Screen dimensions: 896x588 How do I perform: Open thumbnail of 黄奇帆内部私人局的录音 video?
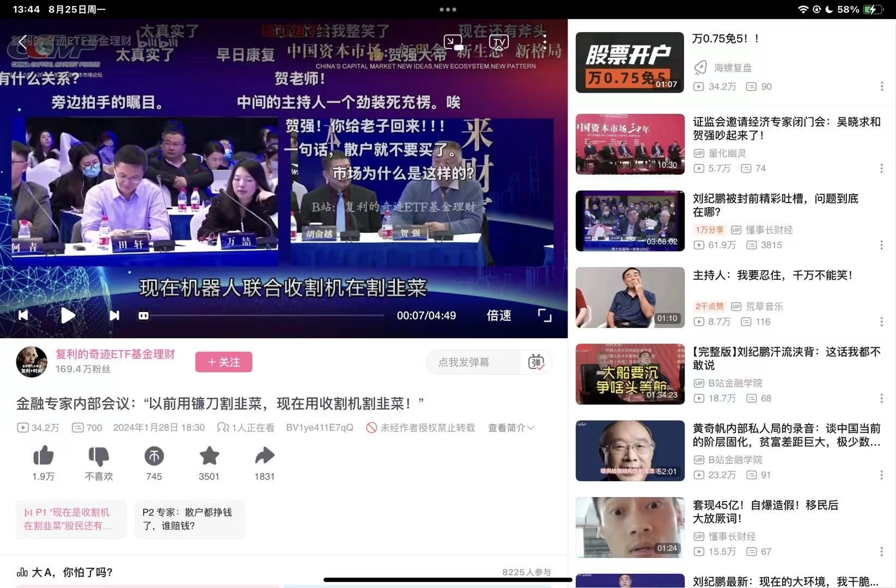point(630,451)
